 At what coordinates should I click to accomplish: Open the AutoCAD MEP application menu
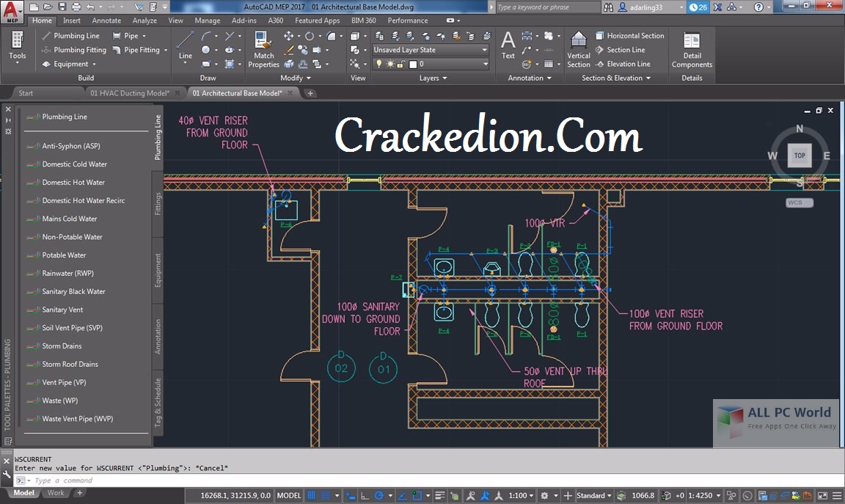pyautogui.click(x=11, y=12)
